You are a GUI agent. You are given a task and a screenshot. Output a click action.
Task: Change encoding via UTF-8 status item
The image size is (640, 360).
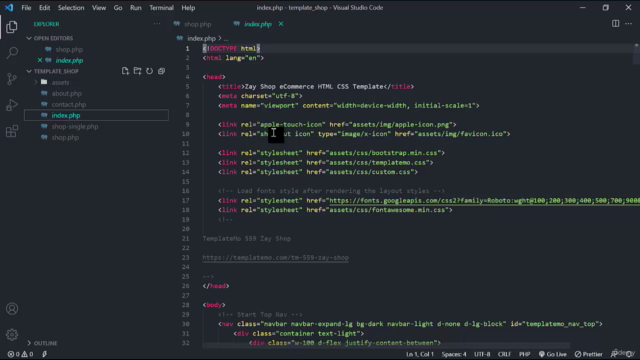click(482, 354)
